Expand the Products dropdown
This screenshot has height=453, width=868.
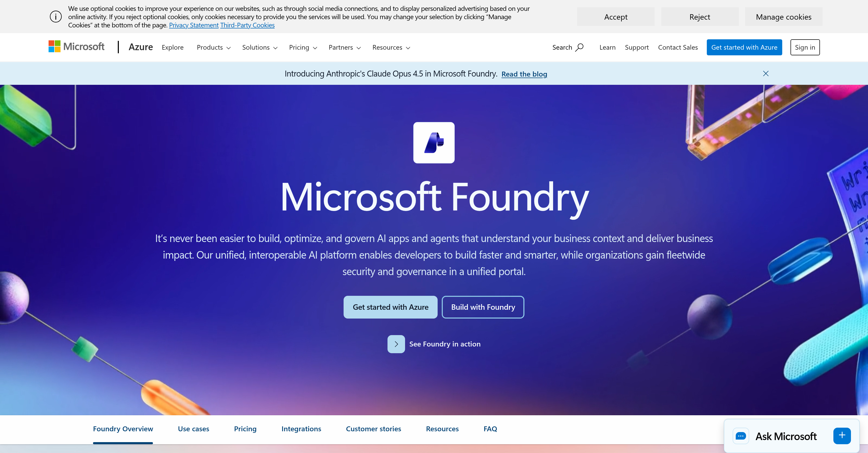click(x=213, y=47)
